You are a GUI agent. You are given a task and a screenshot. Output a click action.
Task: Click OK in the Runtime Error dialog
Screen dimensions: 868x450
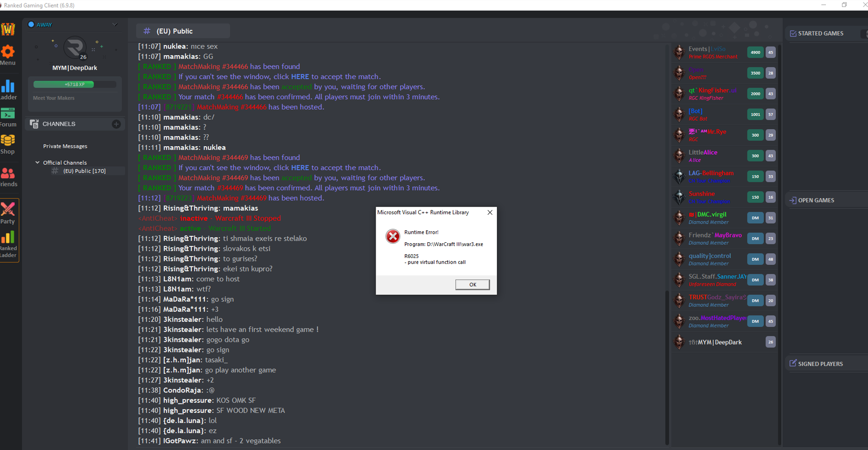click(472, 284)
